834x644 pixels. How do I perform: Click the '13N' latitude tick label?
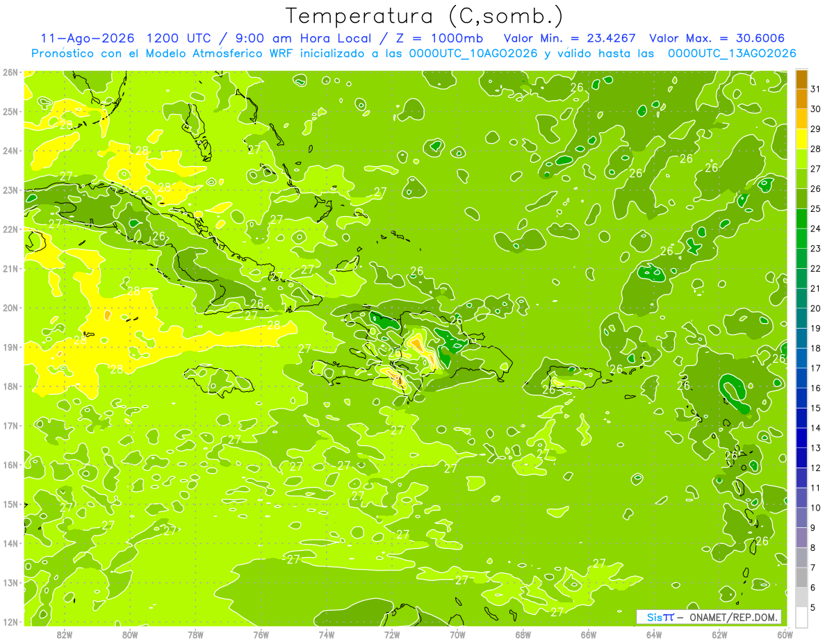pyautogui.click(x=10, y=583)
